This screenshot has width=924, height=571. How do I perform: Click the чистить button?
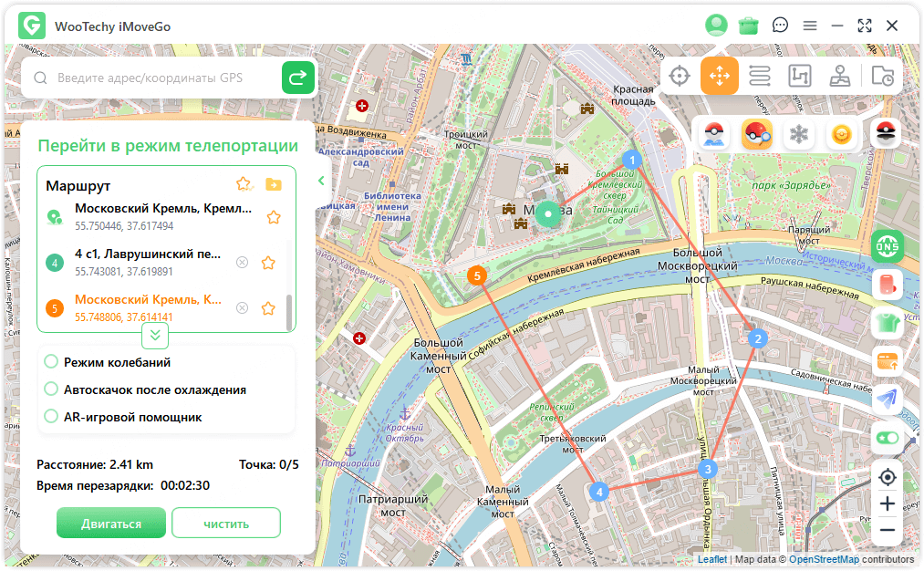point(226,524)
